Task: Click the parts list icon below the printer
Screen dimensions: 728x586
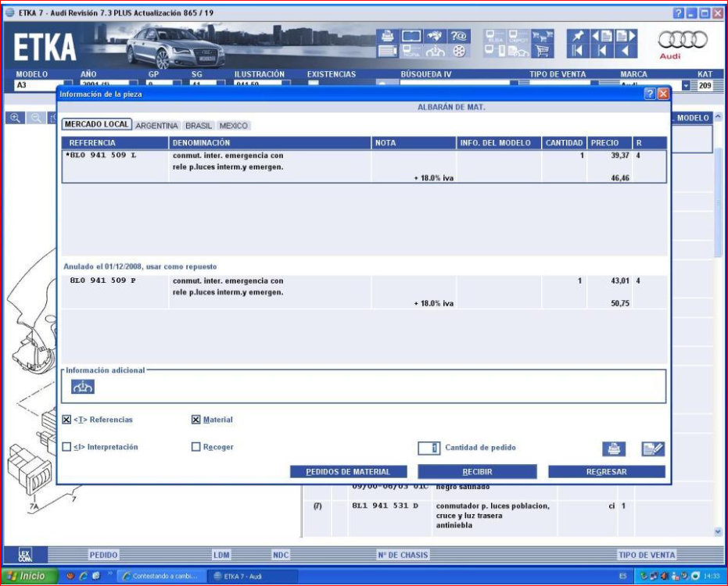Action: coord(388,51)
